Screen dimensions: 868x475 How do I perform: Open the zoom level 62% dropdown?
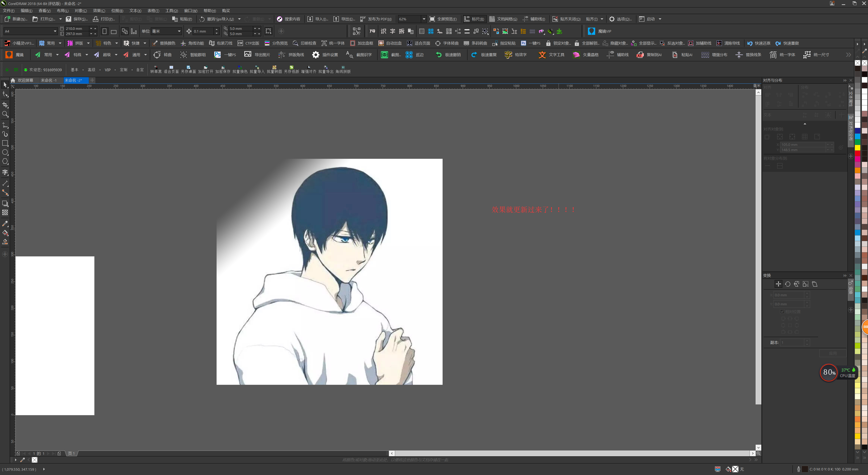tap(424, 19)
